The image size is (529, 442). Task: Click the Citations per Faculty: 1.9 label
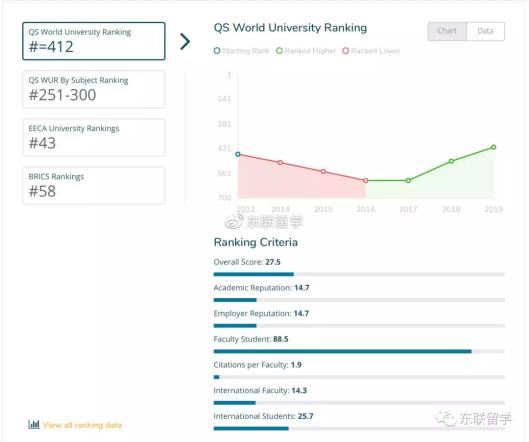[x=257, y=365]
